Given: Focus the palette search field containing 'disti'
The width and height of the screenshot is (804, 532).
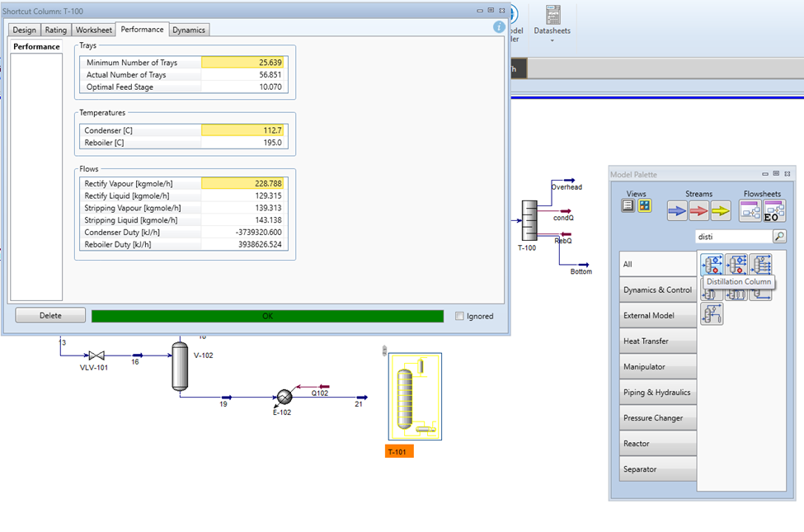Looking at the screenshot, I should [x=734, y=237].
